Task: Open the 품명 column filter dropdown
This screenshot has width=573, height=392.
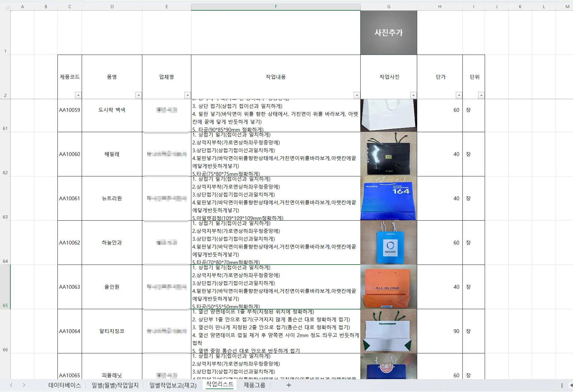Action: tap(139, 95)
